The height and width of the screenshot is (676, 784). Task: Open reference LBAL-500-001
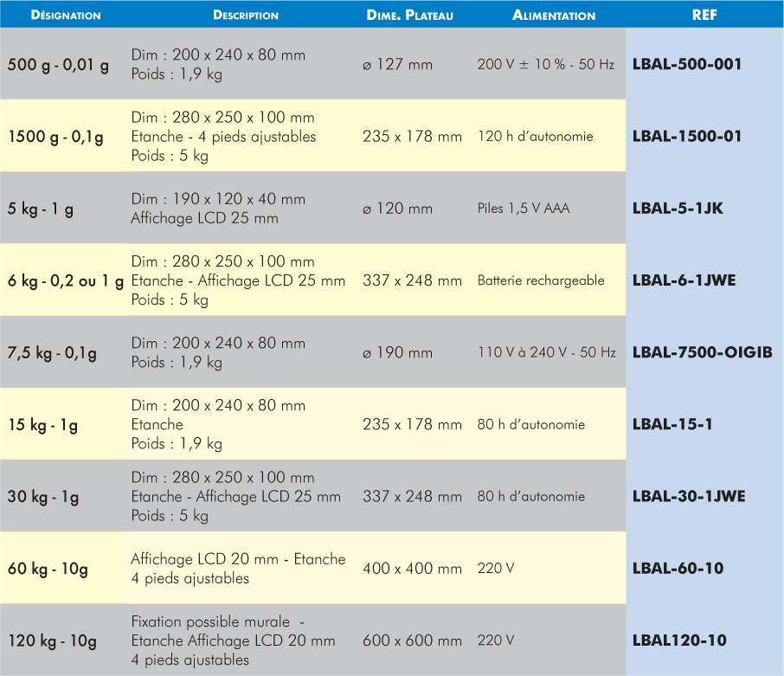[687, 64]
